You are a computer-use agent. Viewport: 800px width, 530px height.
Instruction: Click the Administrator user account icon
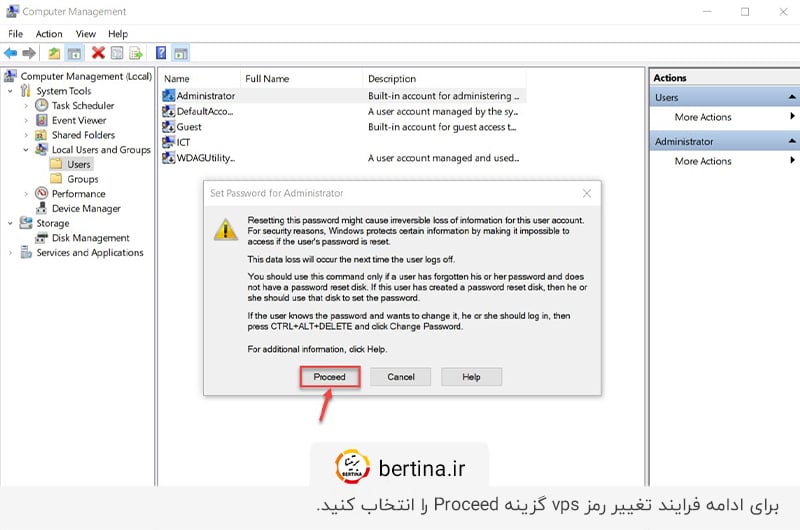[x=168, y=95]
